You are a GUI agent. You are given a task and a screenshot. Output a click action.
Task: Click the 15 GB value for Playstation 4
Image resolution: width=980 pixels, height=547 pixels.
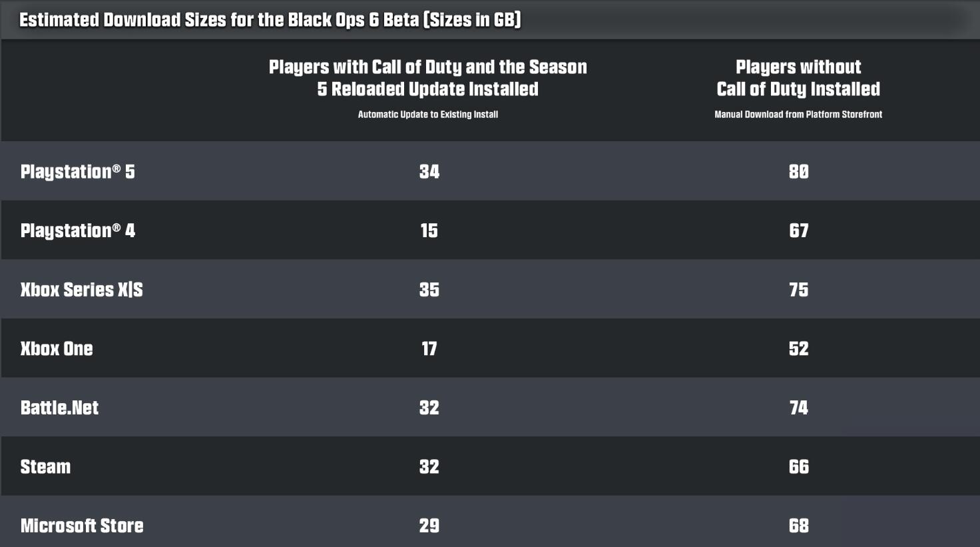(429, 231)
